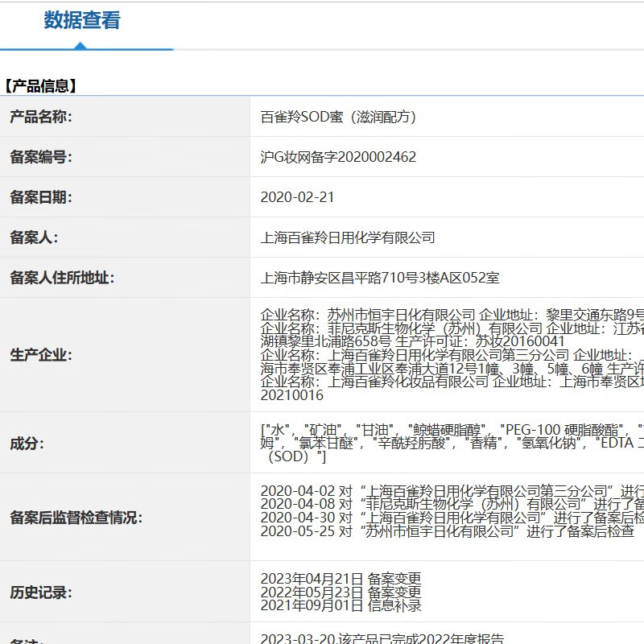Screen dimensions: 644x644
Task: Click the 2020-04-08 inspection entry
Action: (x=452, y=504)
